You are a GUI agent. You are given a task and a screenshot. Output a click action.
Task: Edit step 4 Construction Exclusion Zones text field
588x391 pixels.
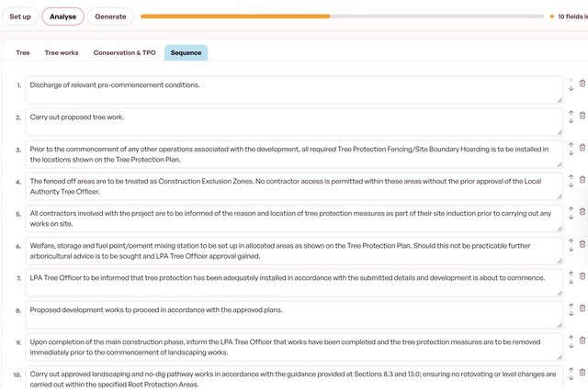pos(294,186)
